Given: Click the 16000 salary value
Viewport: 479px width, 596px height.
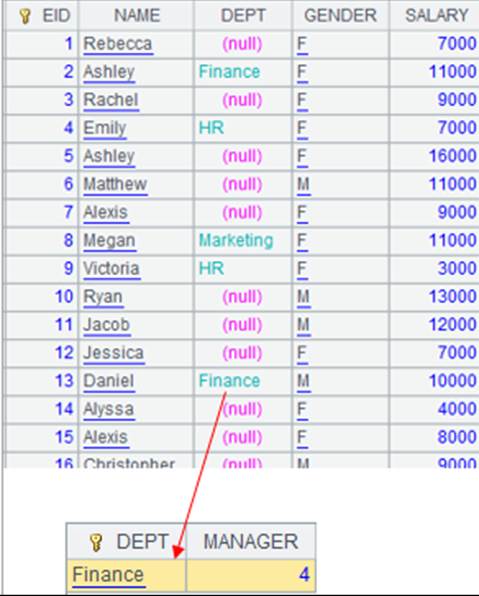Looking at the screenshot, I should tap(452, 156).
